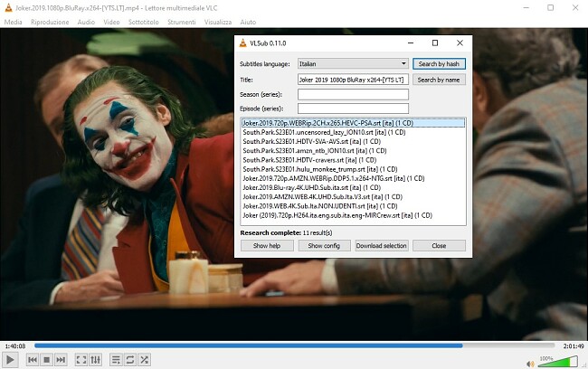
Task: Click VLC cone icon in main title bar
Action: (x=8, y=8)
